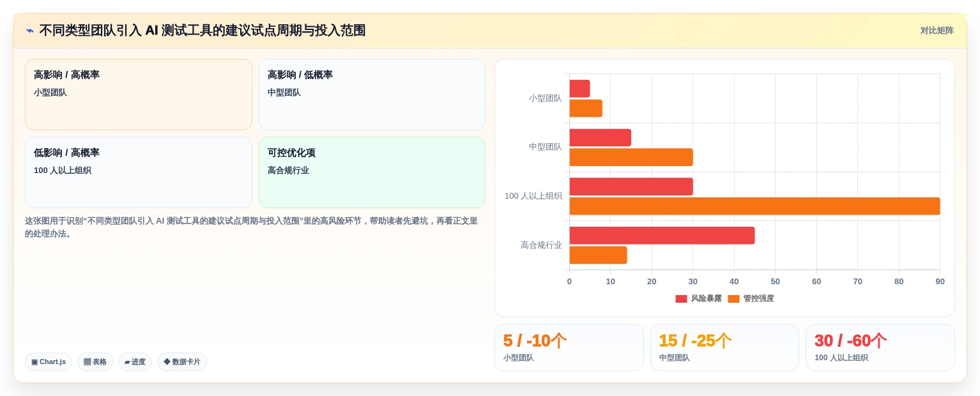The image size is (980, 396).
Task: Click the red 中型团队 bar in chart
Action: (x=600, y=138)
